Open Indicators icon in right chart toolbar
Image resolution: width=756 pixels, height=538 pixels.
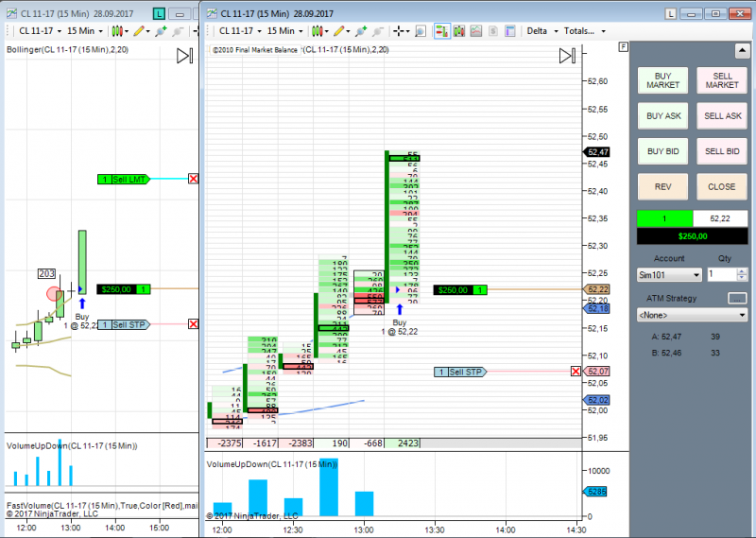point(476,31)
